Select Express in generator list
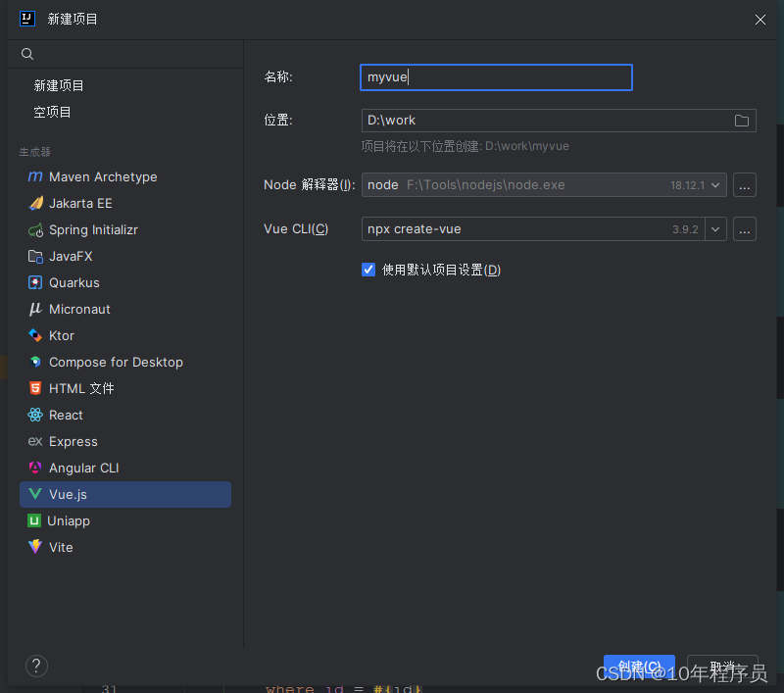This screenshot has width=784, height=693. click(125, 441)
